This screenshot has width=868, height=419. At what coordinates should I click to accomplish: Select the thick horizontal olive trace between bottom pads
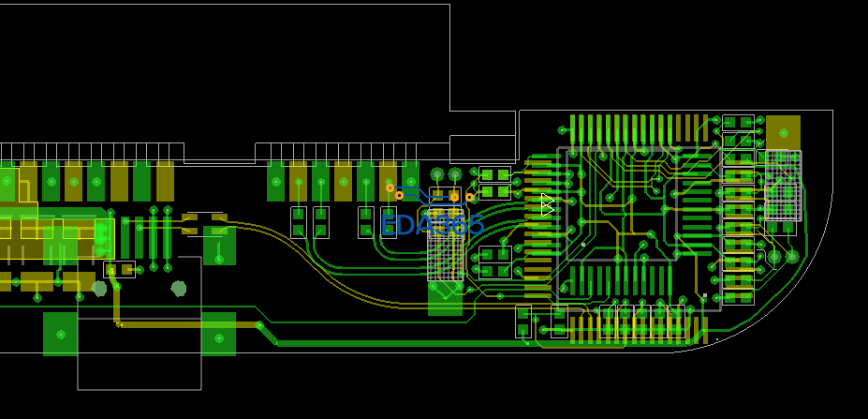[188, 324]
